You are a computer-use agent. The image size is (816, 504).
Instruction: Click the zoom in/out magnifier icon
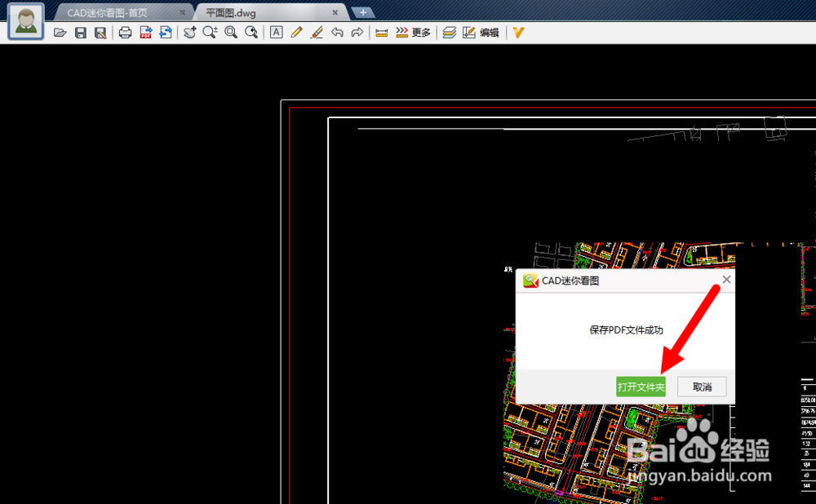click(210, 33)
